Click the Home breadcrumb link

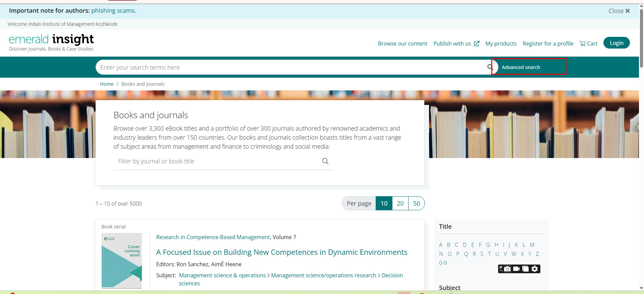click(107, 84)
